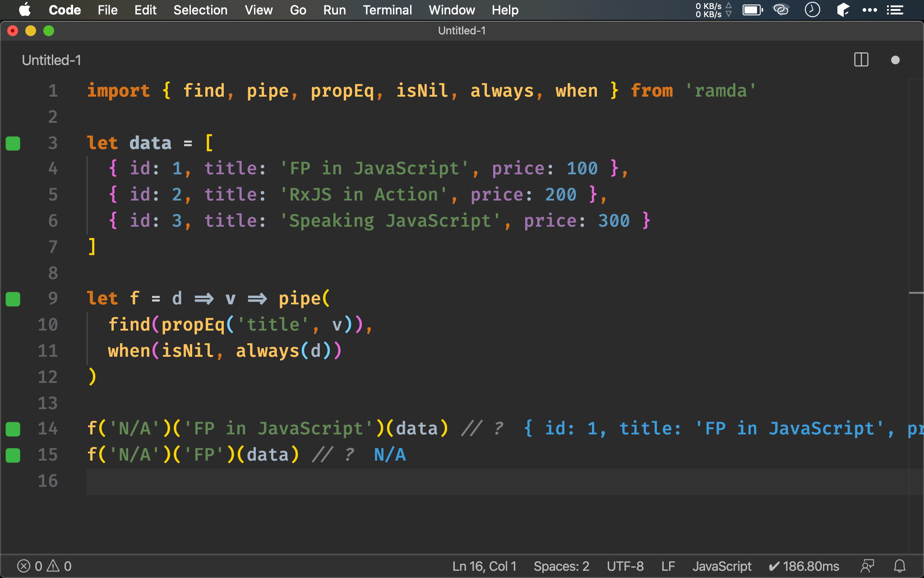
Task: Click the green breakpoint on line 14
Action: (14, 429)
